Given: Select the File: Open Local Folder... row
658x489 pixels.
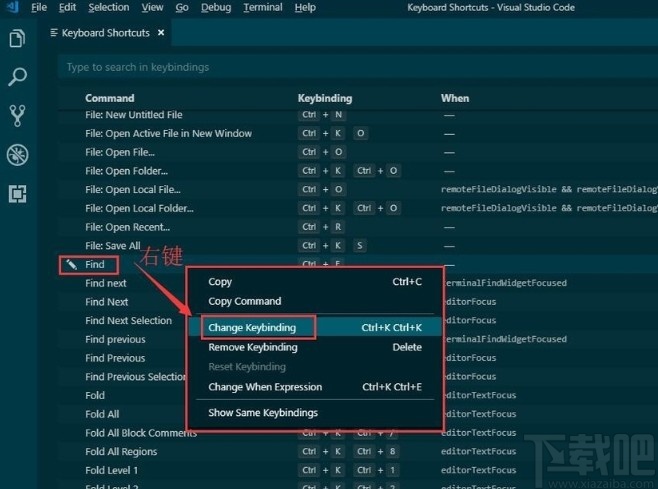Looking at the screenshot, I should point(358,208).
